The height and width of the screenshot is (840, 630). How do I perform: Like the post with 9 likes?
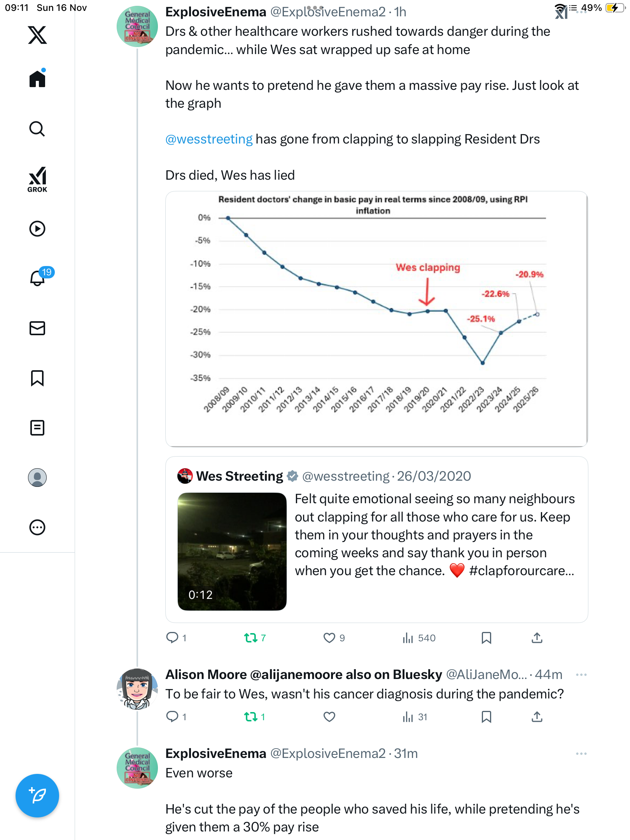click(329, 638)
